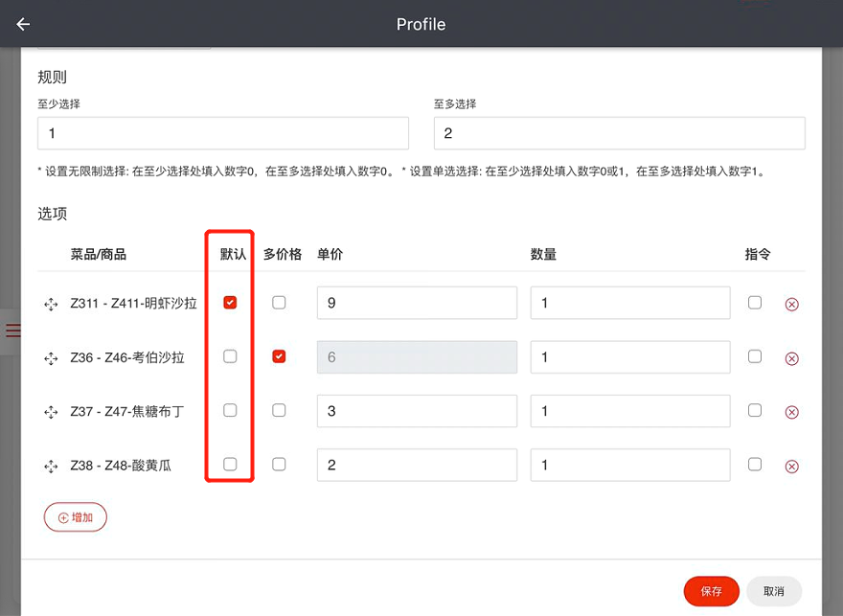This screenshot has width=843, height=616.
Task: Delete the Z36 考伯沙拉 option row
Action: (x=791, y=358)
